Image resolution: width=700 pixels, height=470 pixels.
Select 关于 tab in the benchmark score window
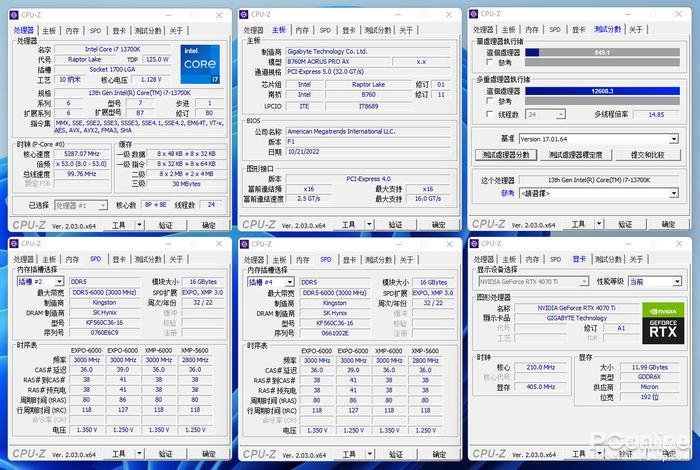pyautogui.click(x=636, y=29)
